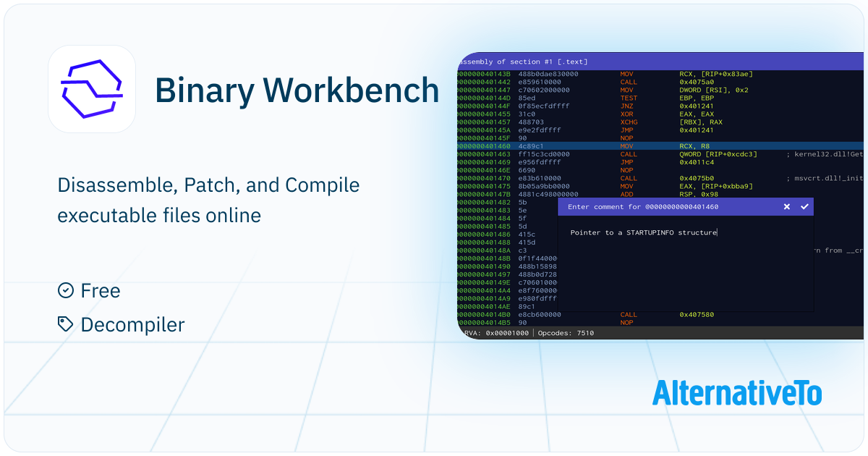Click the Binary Workbench hexagon logo icon

pos(92,89)
